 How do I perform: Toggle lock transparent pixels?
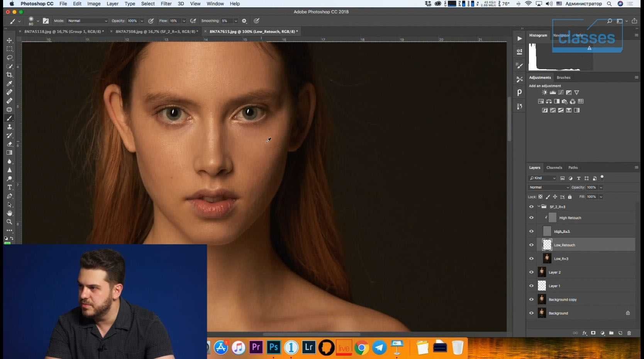[541, 197]
